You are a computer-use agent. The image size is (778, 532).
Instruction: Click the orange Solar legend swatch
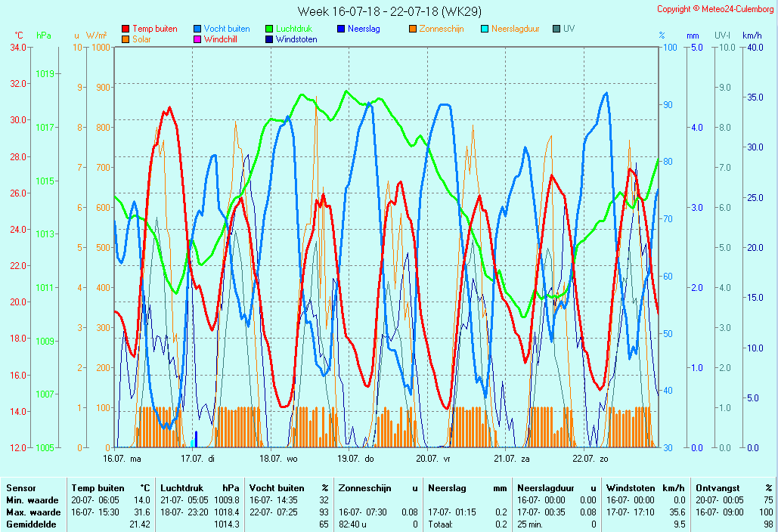point(126,39)
